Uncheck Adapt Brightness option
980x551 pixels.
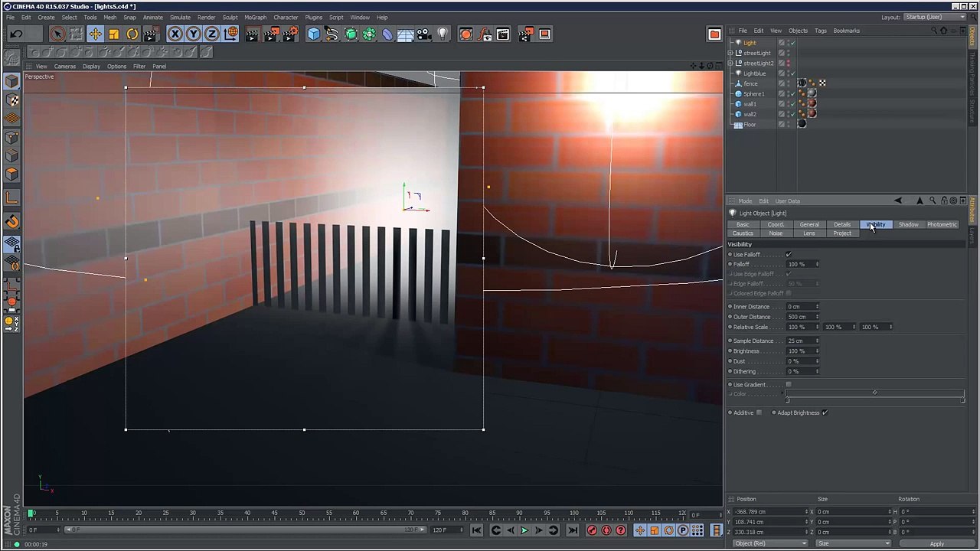point(825,412)
